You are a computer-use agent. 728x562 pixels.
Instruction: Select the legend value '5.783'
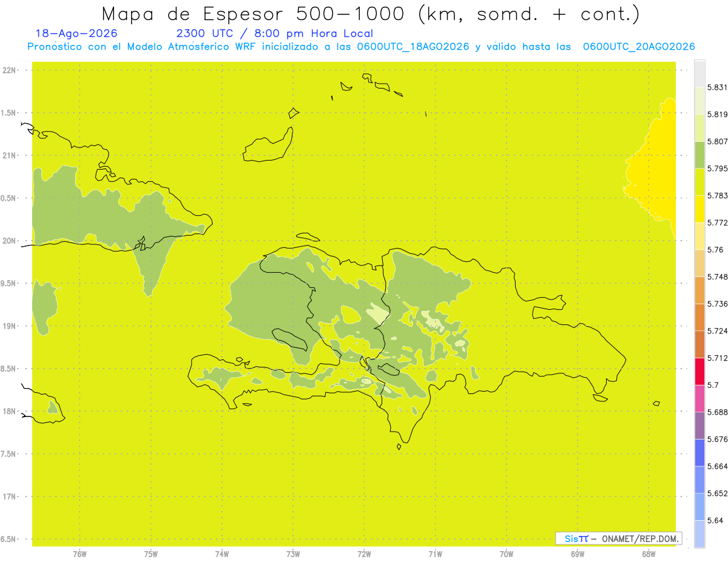point(717,195)
